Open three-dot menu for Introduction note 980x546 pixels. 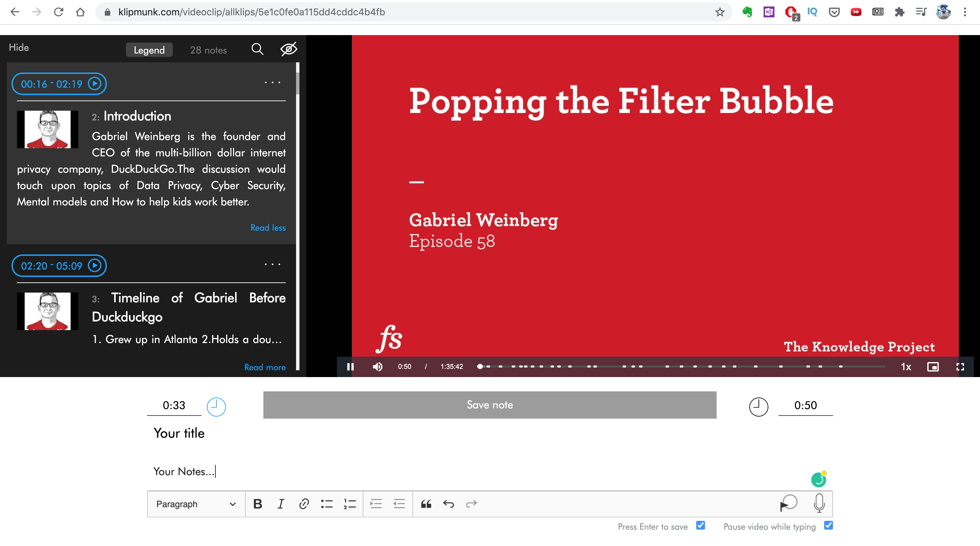[272, 82]
